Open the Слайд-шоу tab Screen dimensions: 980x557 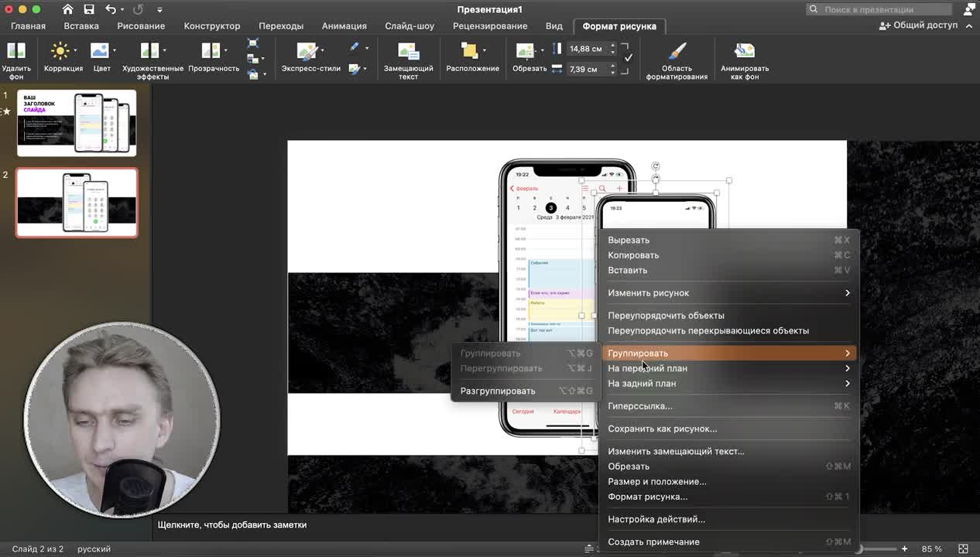tap(409, 26)
